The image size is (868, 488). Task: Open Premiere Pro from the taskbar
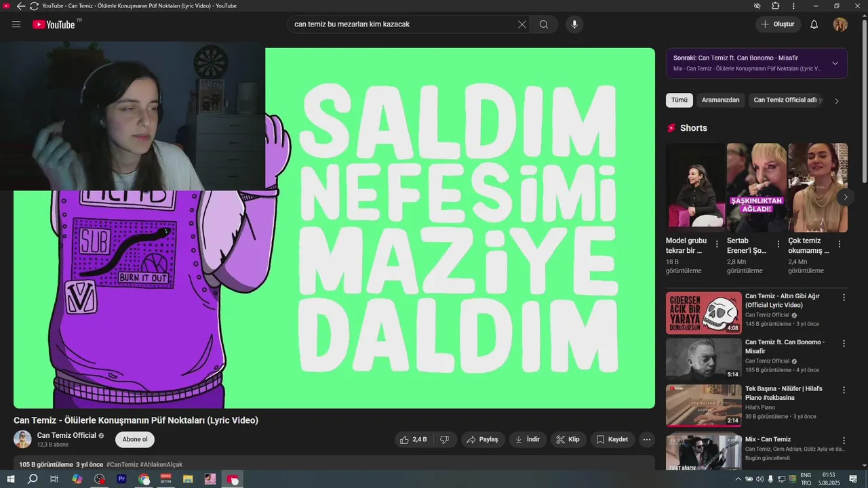click(x=122, y=479)
